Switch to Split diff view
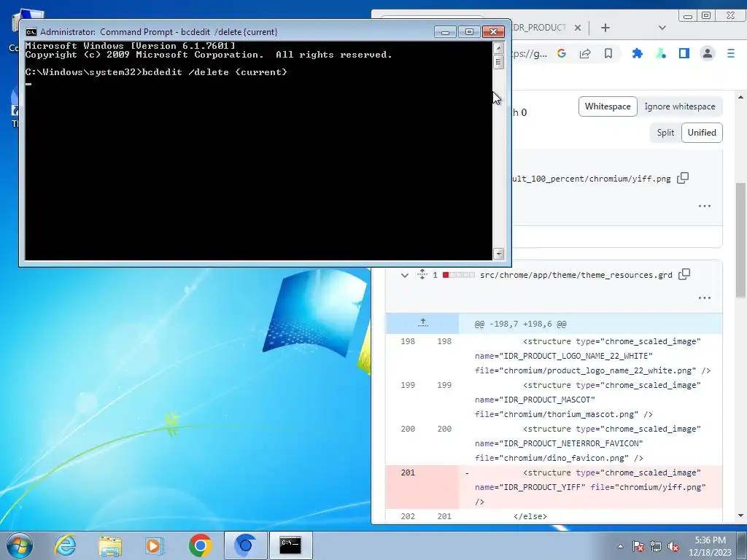The width and height of the screenshot is (747, 560). point(665,133)
